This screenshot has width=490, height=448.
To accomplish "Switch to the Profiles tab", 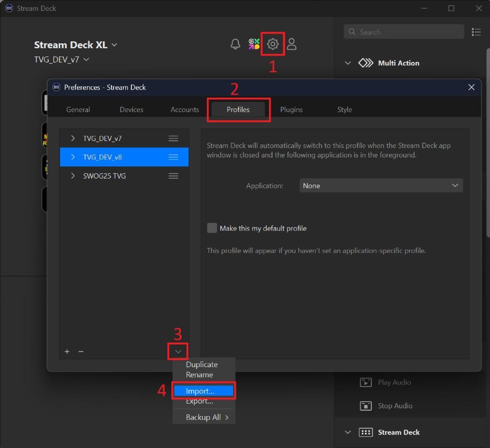I will point(238,110).
